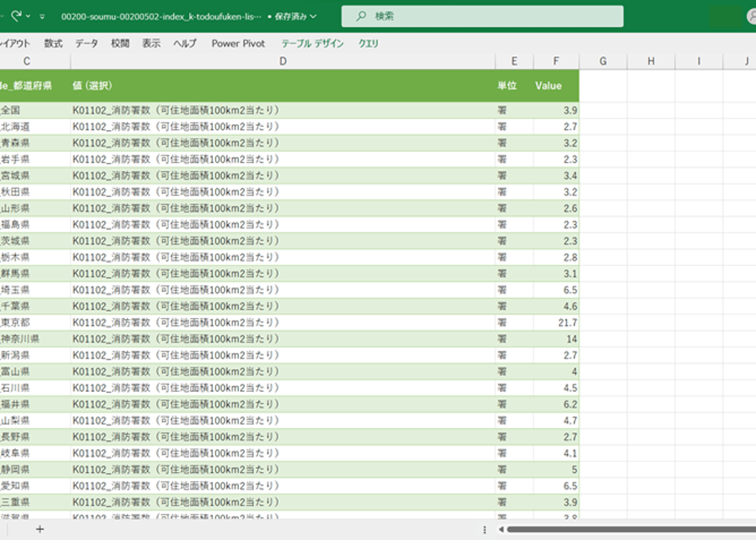Select the 福井県 cell

tap(35, 404)
